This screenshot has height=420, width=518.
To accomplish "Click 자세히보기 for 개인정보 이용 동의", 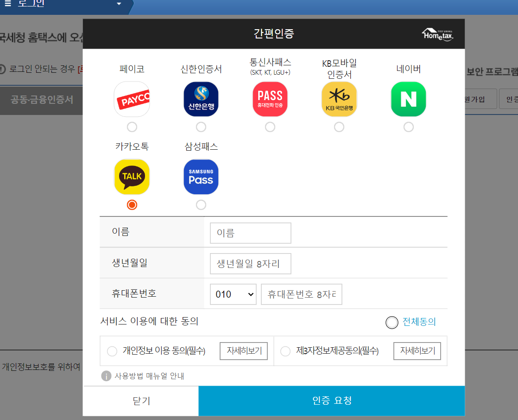I will click(244, 351).
